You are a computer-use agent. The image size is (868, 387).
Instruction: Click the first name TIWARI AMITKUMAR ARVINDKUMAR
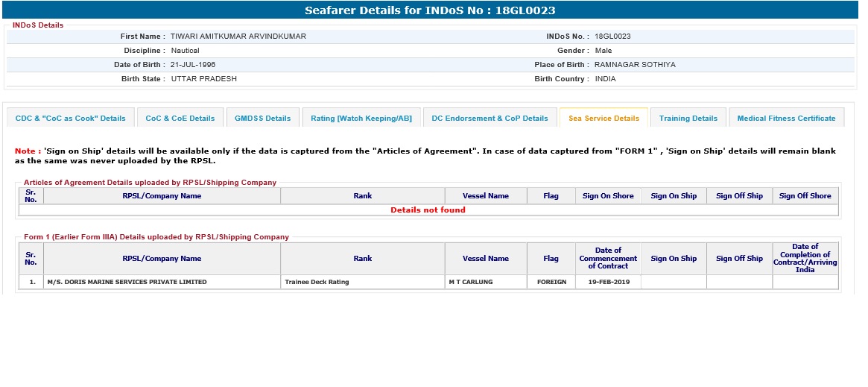[238, 37]
